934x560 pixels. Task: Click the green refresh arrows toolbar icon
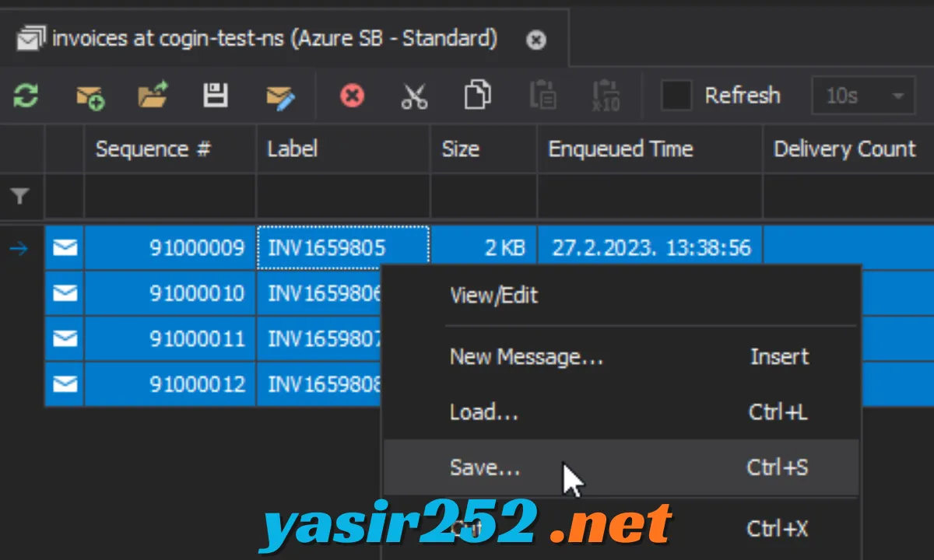click(x=26, y=96)
